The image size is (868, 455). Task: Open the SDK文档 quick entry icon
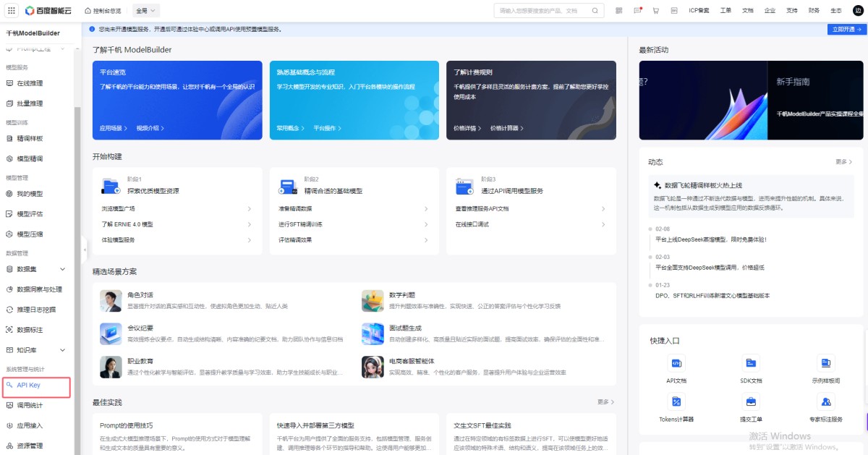pyautogui.click(x=751, y=363)
